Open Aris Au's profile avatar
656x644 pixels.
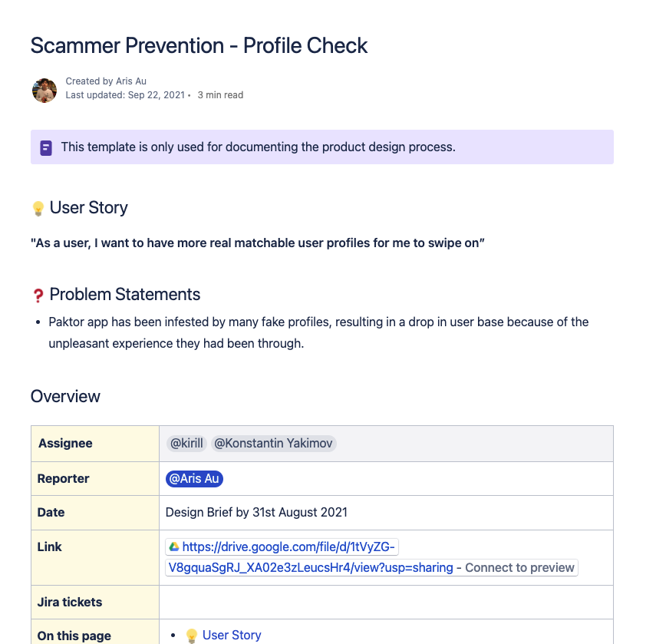[x=45, y=89]
